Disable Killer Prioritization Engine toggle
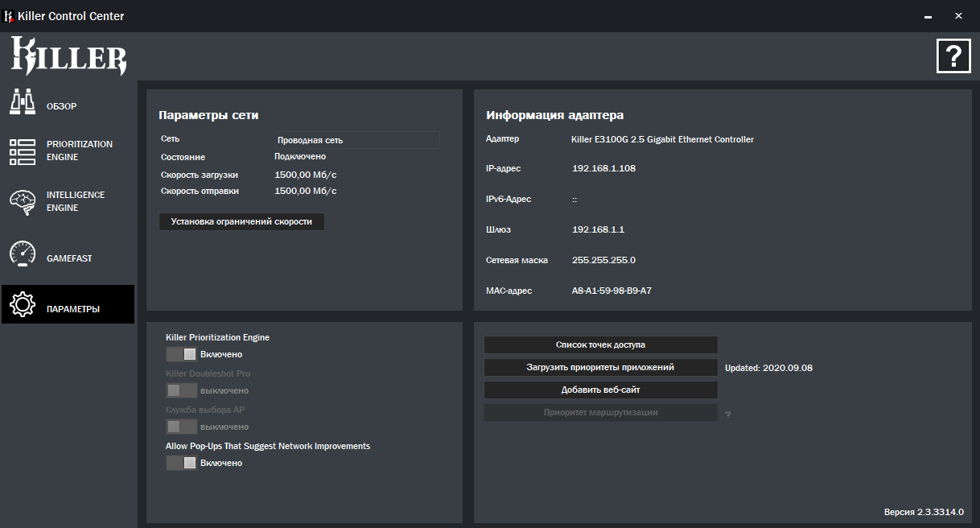Viewport: 980px width, 528px height. point(181,354)
